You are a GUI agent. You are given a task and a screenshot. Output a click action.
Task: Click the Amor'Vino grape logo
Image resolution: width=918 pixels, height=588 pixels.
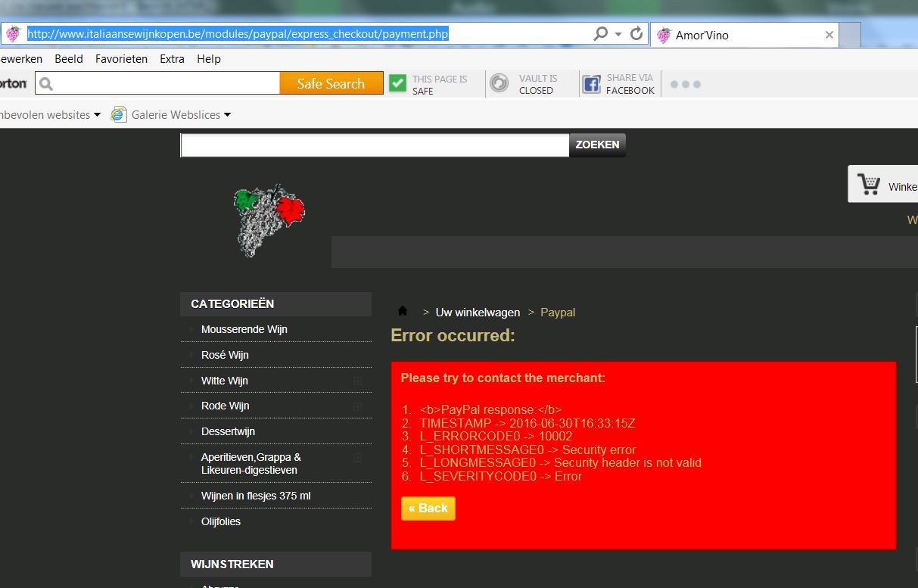coord(269,219)
